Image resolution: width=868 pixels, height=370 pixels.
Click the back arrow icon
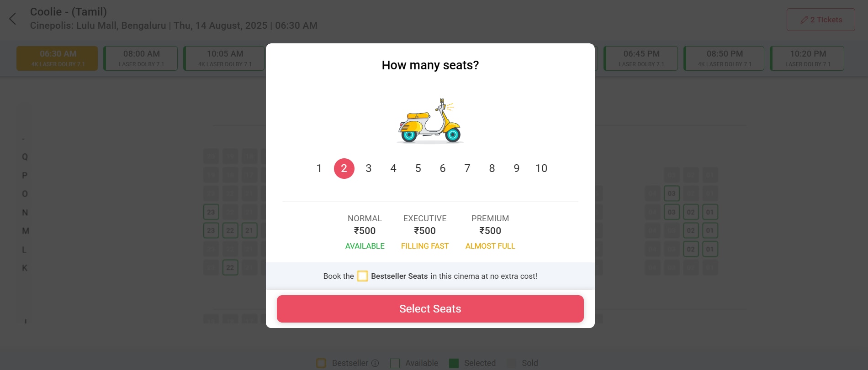(x=13, y=19)
